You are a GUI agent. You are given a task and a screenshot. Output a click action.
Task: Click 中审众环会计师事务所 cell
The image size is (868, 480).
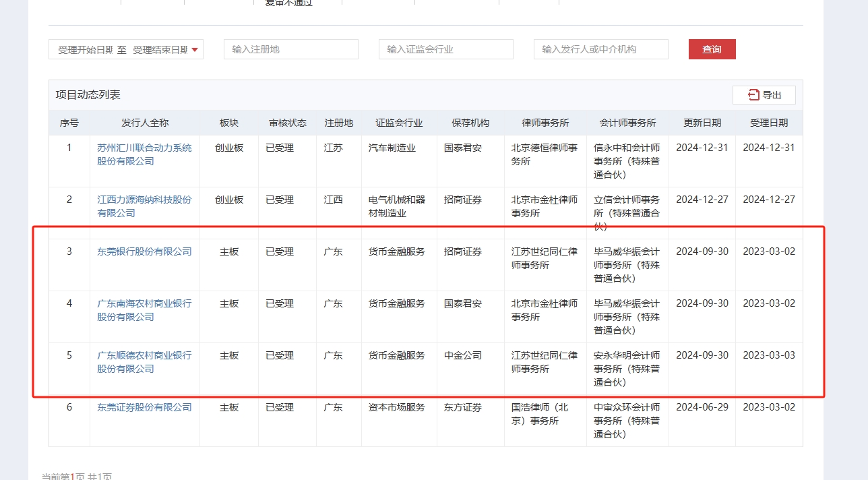tap(627, 421)
